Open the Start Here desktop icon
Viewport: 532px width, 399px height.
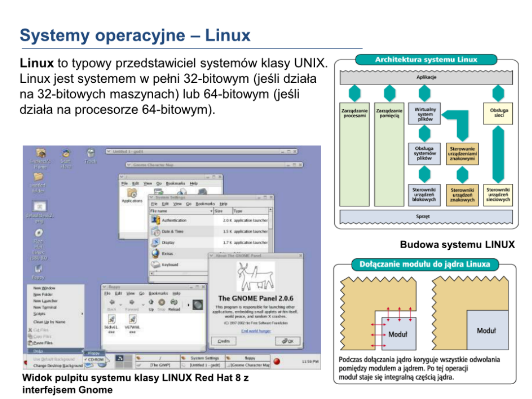tap(66, 154)
